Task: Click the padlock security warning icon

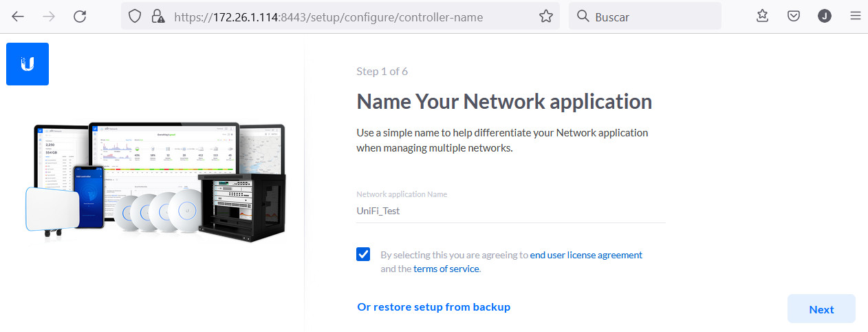Action: tap(158, 17)
